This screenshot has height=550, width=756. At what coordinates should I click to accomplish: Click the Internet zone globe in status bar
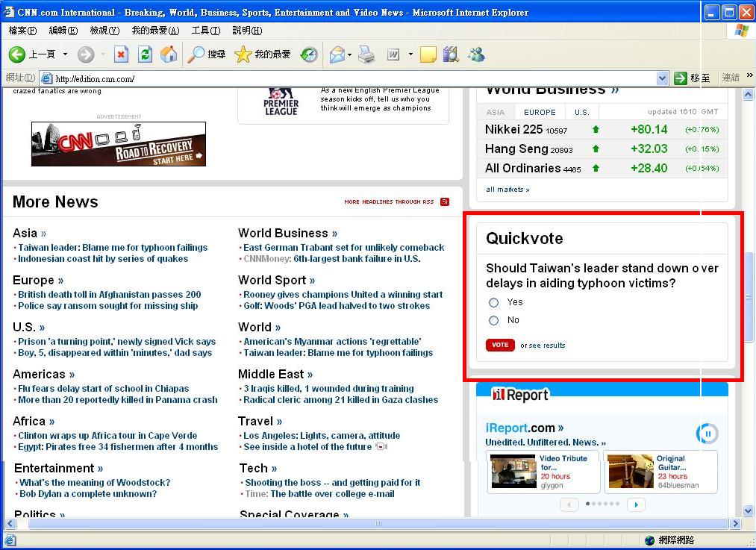point(649,540)
